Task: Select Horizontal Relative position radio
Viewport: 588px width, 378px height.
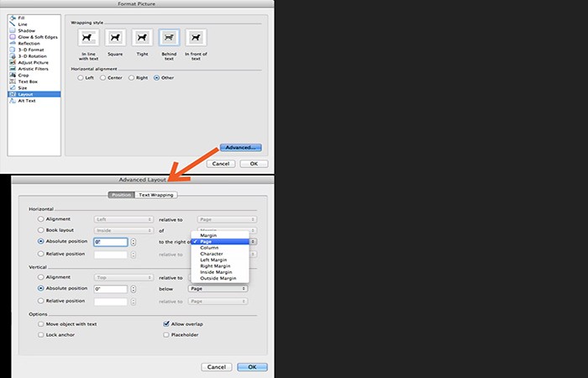Action: [40, 254]
